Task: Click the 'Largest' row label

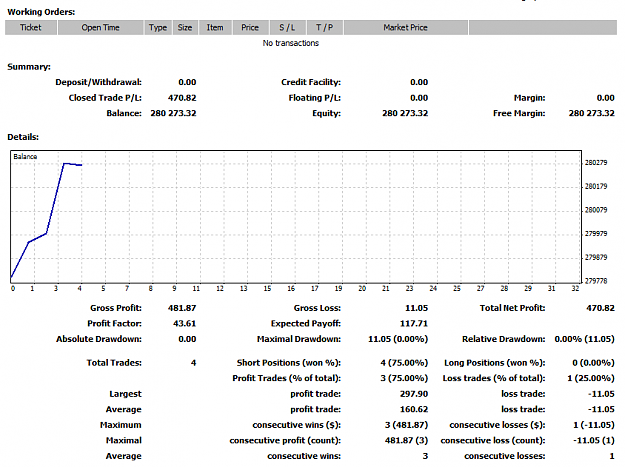Action: point(125,394)
